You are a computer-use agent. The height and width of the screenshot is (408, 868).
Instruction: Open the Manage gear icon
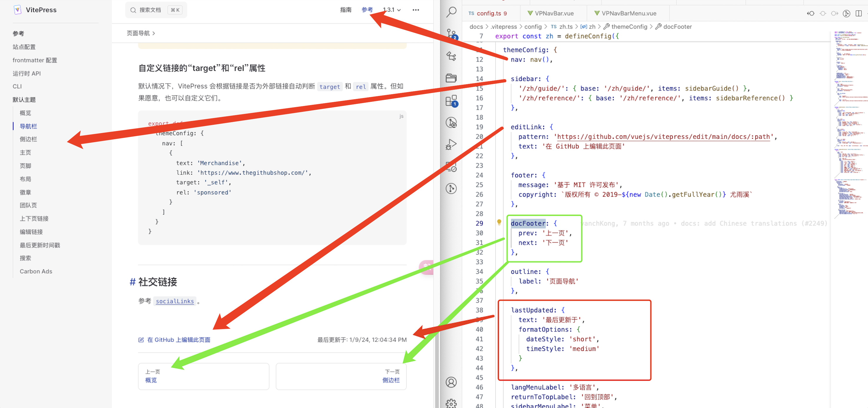click(451, 403)
